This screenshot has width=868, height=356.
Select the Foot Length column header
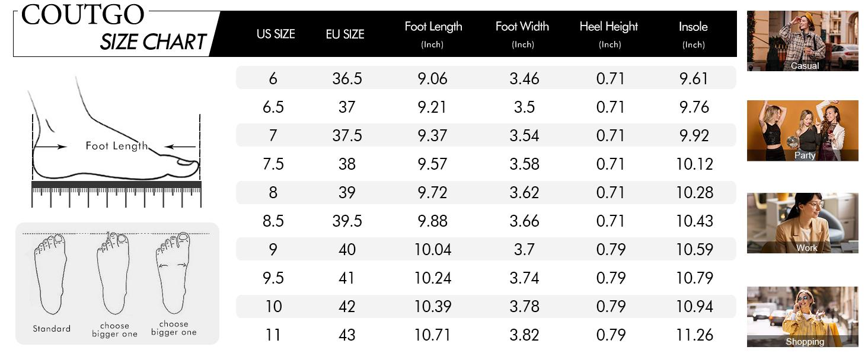(433, 34)
